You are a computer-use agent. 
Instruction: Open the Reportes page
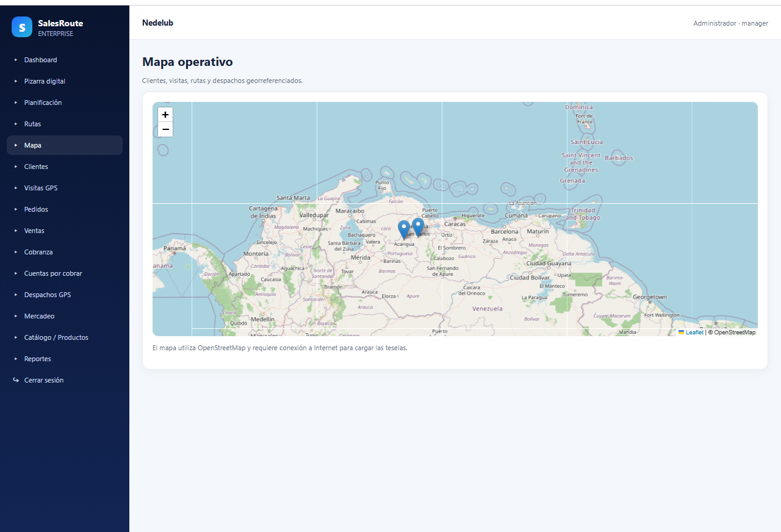[65, 359]
